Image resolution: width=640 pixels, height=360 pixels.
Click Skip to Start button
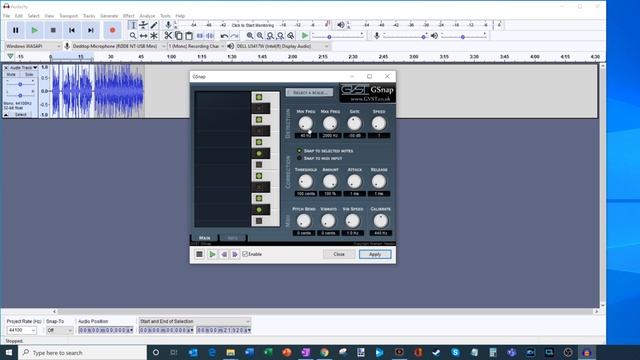72,30
